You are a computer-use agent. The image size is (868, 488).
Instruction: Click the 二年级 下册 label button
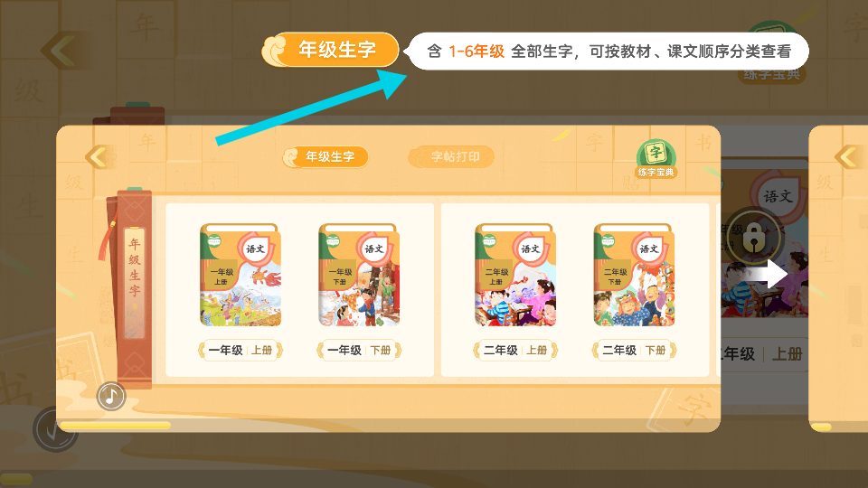point(635,351)
